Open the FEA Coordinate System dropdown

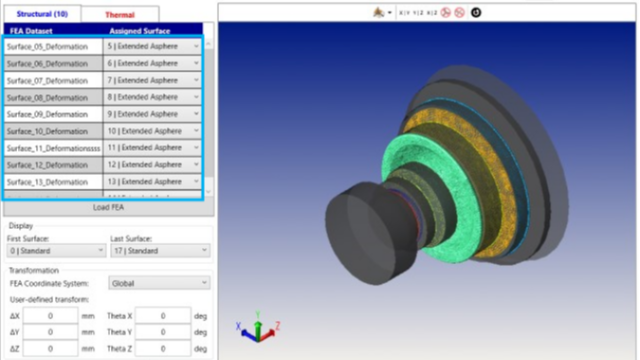tap(159, 283)
